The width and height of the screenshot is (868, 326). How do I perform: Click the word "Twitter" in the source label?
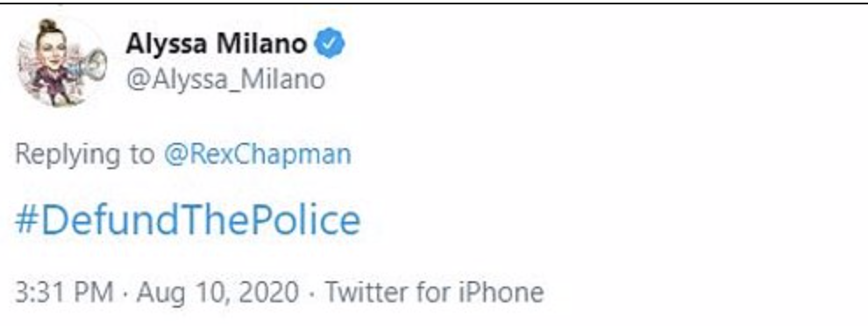tap(366, 292)
